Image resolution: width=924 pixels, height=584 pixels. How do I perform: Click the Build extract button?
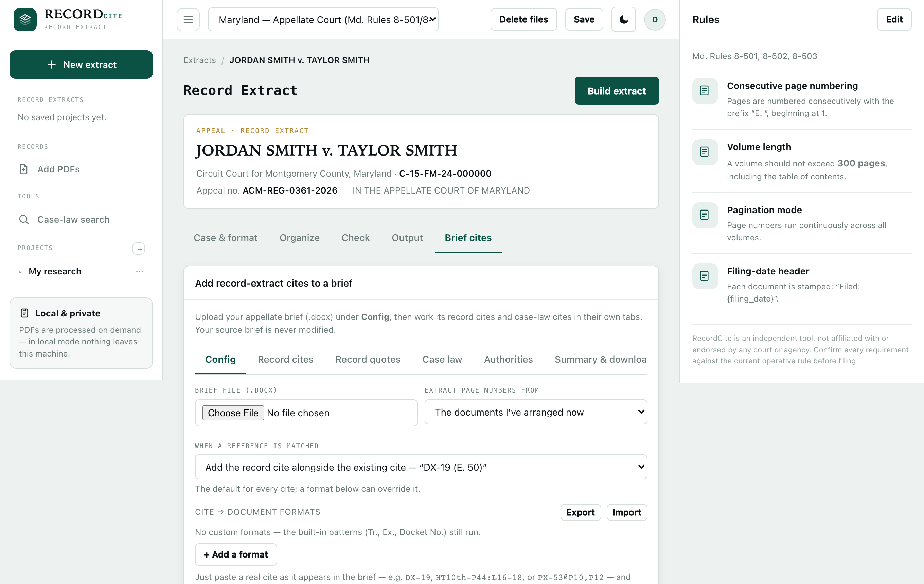pos(616,91)
